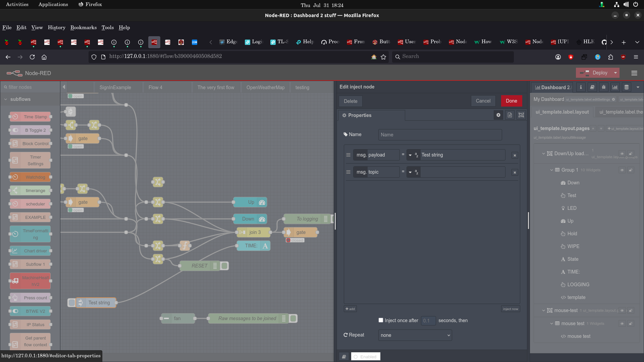This screenshot has height=362, width=644.
Task: Click the inject now button
Action: (x=511, y=309)
